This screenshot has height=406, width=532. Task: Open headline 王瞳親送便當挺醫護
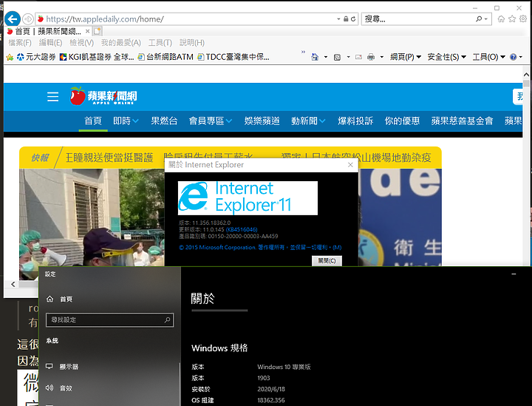(x=109, y=158)
